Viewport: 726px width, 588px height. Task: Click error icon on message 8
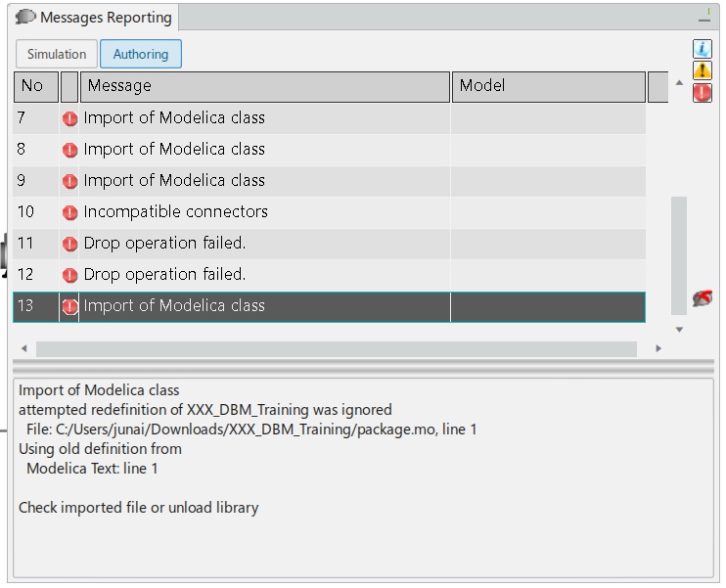click(x=69, y=150)
